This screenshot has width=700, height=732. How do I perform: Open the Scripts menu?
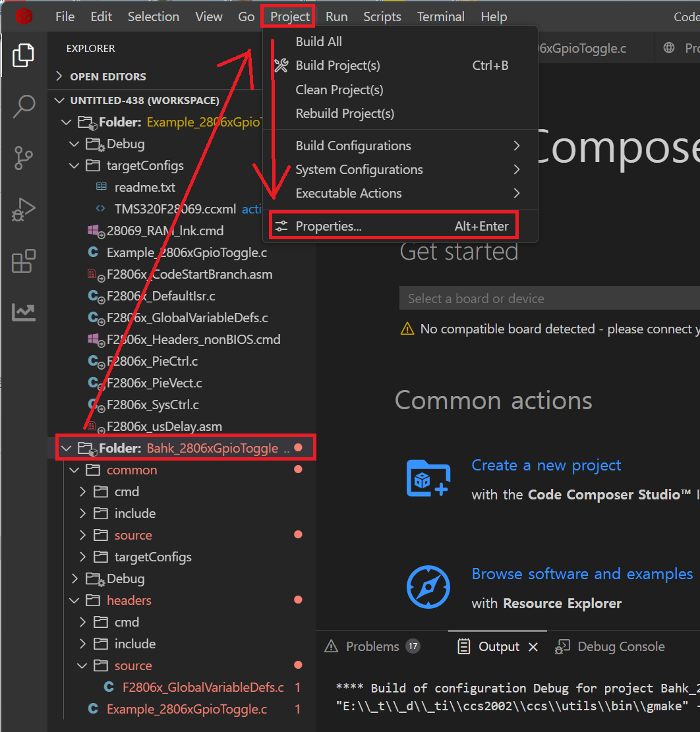[382, 17]
